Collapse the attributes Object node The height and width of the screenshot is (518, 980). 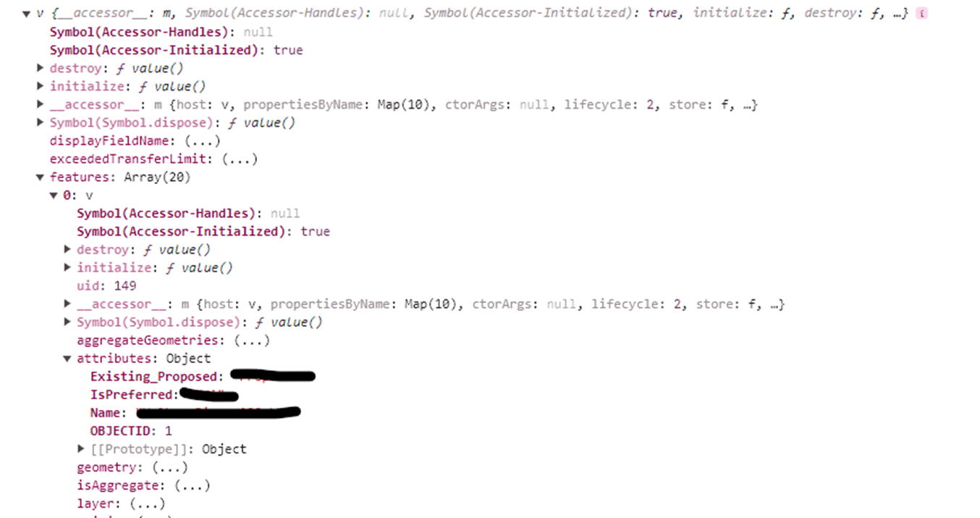pos(67,358)
